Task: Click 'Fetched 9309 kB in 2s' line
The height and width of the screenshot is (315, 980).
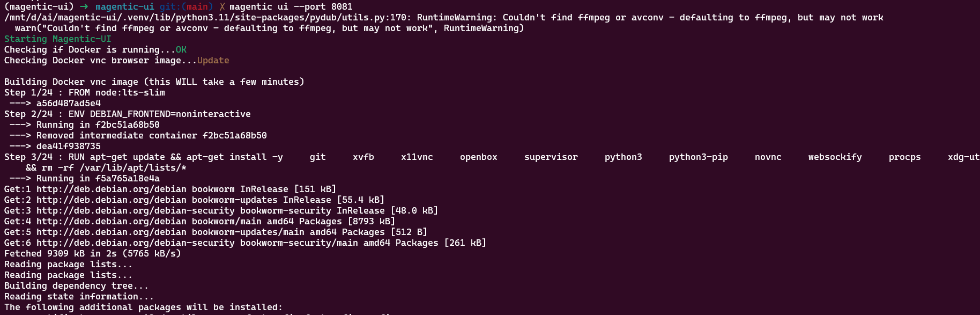Action: point(93,253)
